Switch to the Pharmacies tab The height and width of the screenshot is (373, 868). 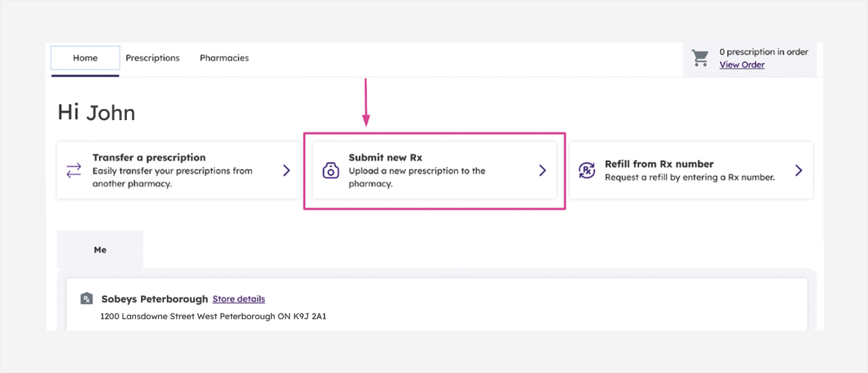click(224, 58)
